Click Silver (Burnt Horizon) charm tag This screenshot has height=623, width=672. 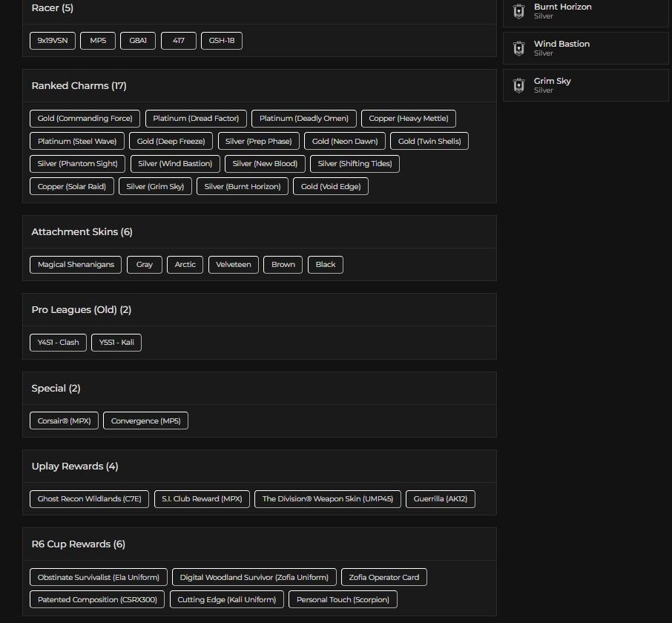pyautogui.click(x=243, y=186)
